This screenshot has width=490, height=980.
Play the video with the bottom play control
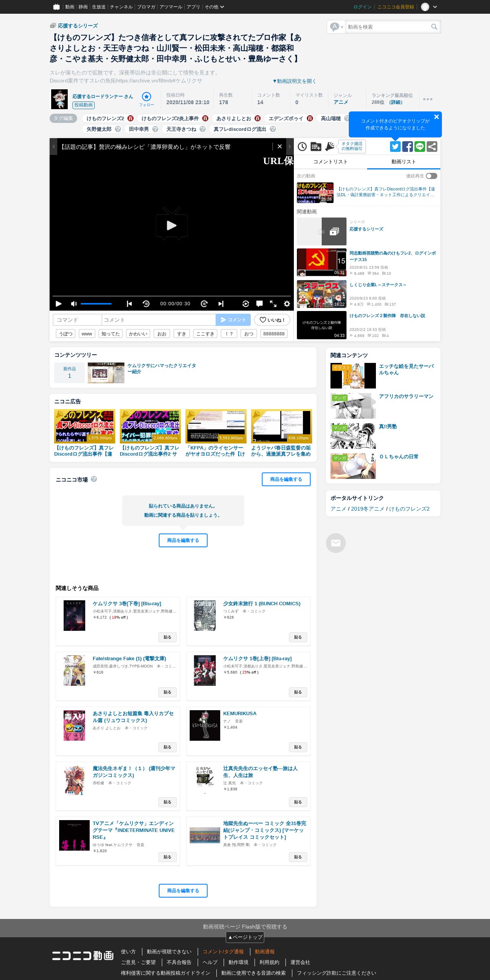pos(58,304)
